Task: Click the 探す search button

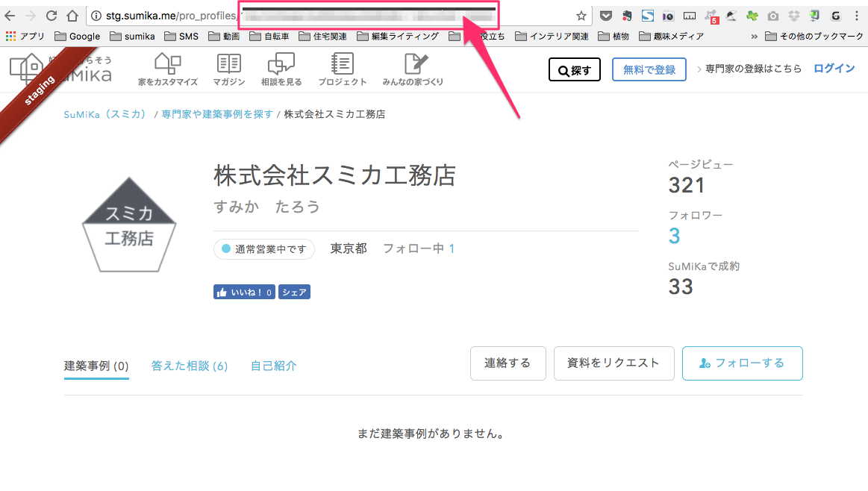Action: [575, 69]
